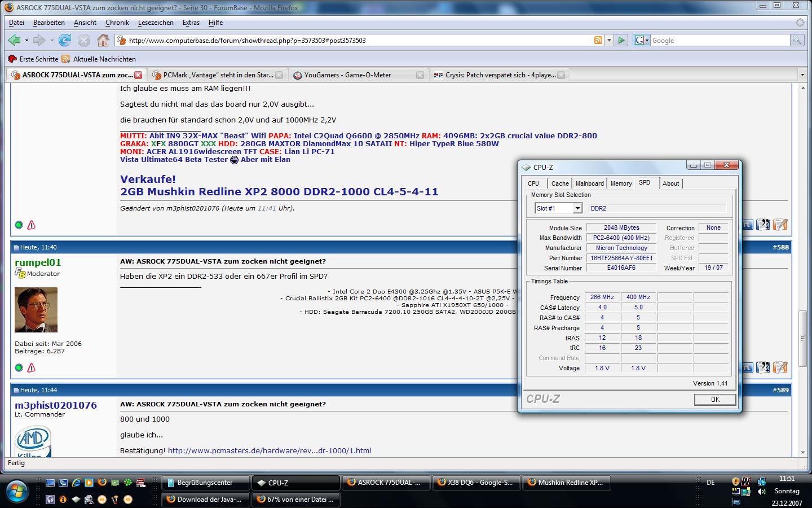812x508 pixels.
Task: Switch to Begrüßungscenter taskbar window
Action: click(206, 483)
